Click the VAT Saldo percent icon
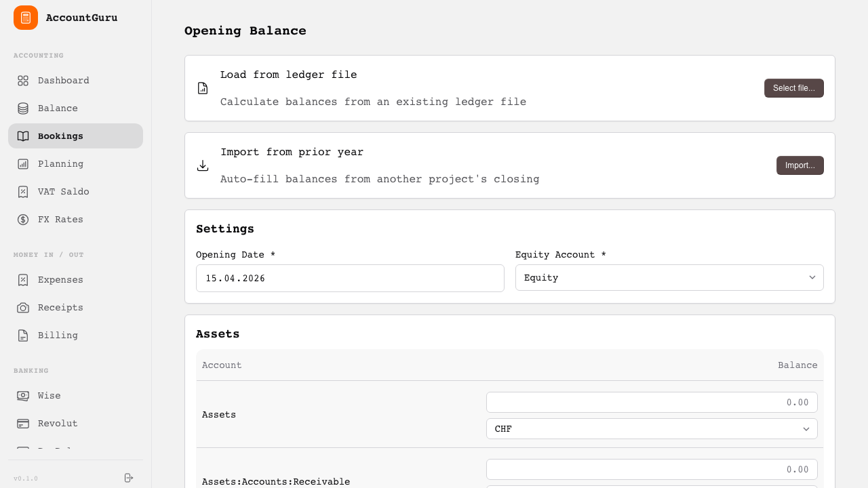Image resolution: width=868 pixels, height=488 pixels. [22, 191]
